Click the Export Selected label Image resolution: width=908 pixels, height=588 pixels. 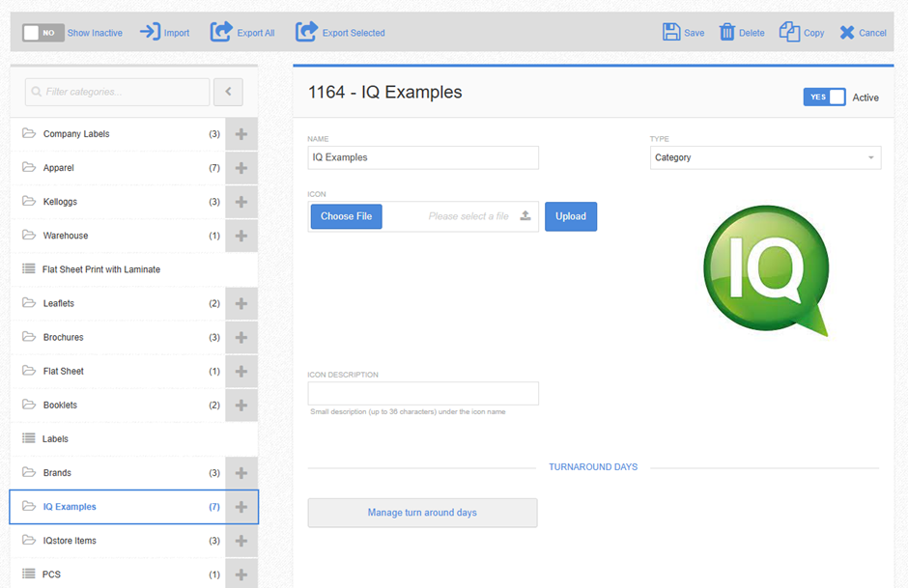point(354,33)
